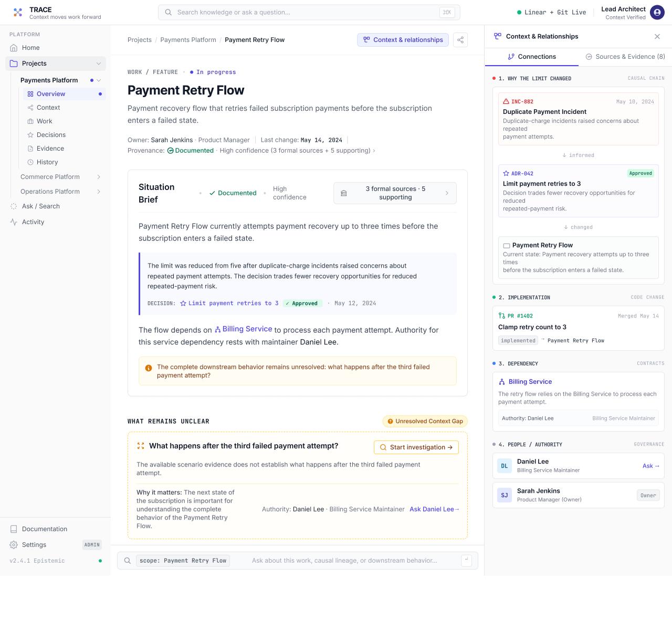Screen dimensions: 672x633
Task: Click the Activity pulse icon
Action: [14, 222]
